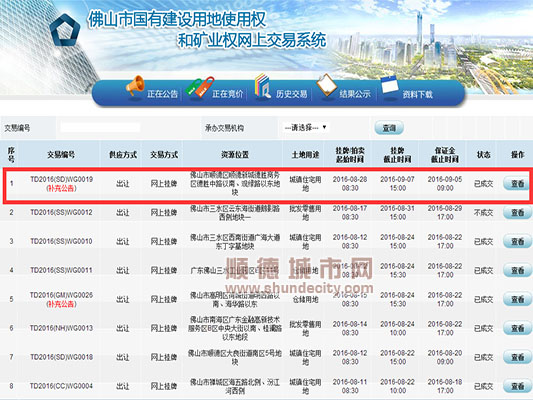Click the 土地用途 column header
The image size is (533, 400).
pos(305,155)
